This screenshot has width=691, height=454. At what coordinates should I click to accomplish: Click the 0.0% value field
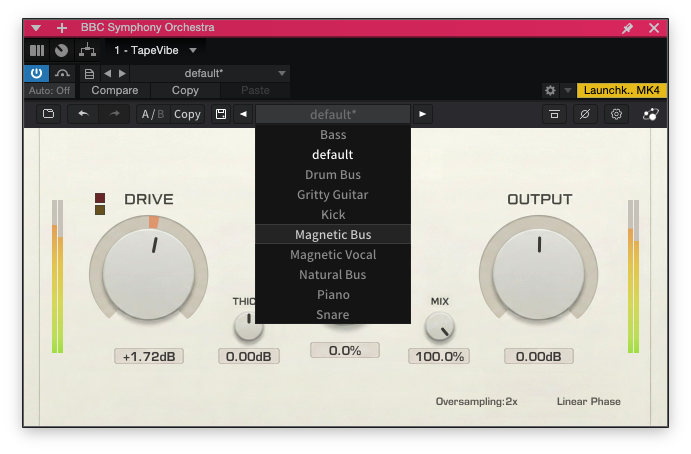(345, 350)
